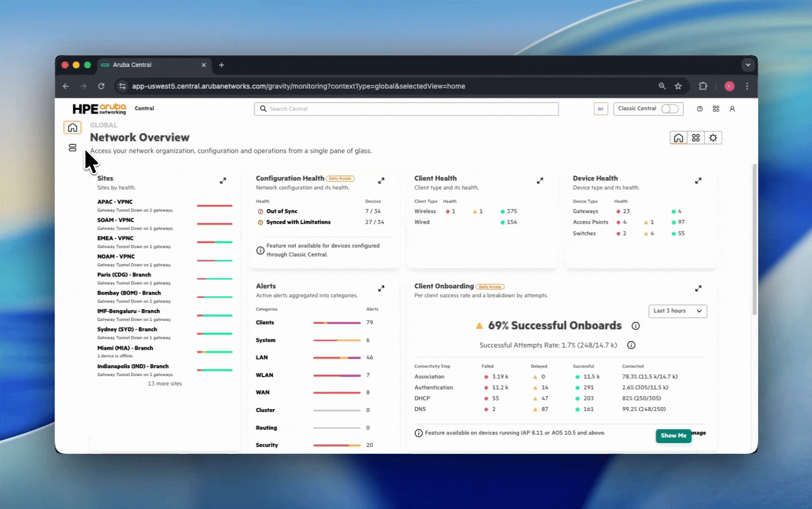This screenshot has width=812, height=509.
Task: Expand the Client Onboarding card
Action: pos(698,288)
